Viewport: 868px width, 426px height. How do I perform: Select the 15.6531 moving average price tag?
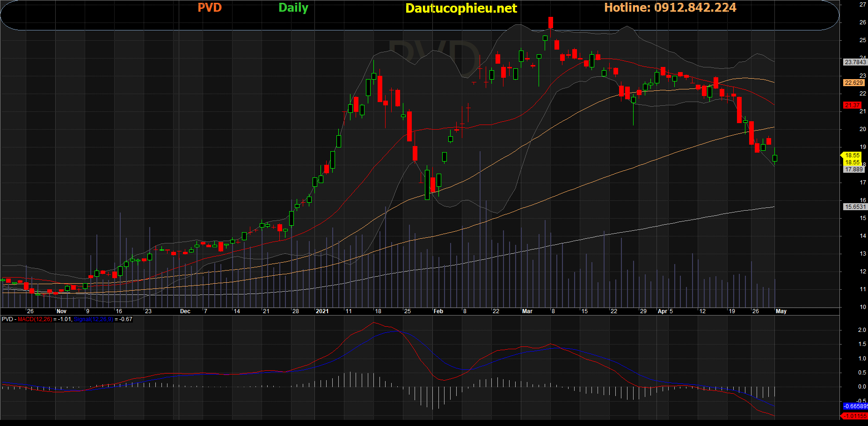coord(854,207)
